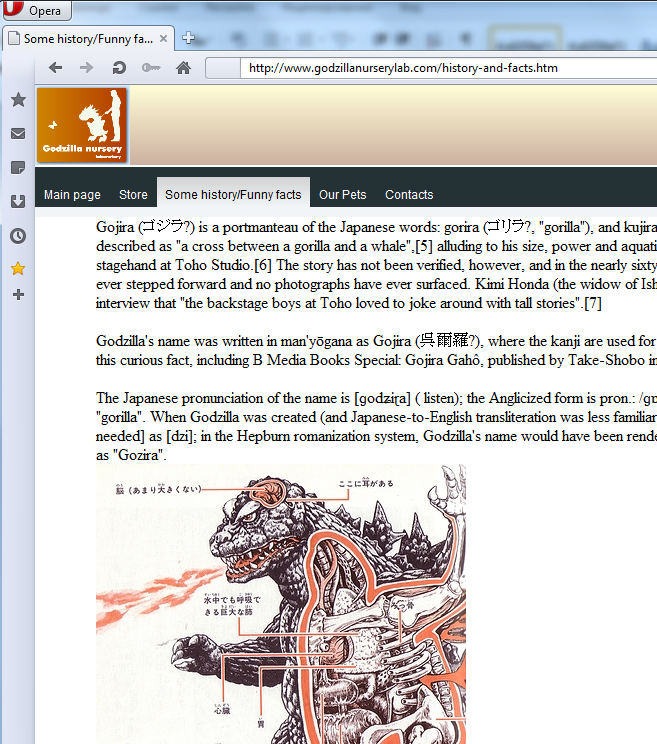Open the password manager key icon

[x=151, y=68]
